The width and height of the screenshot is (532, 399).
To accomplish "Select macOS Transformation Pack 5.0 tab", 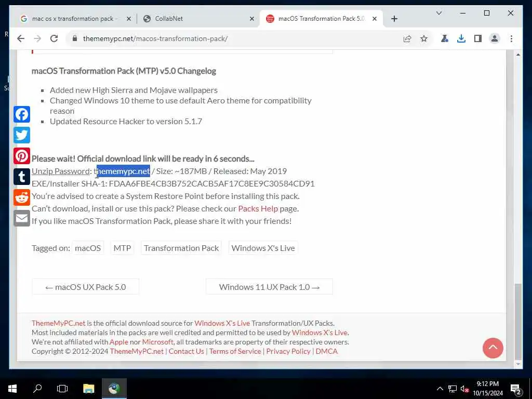I will (x=321, y=19).
